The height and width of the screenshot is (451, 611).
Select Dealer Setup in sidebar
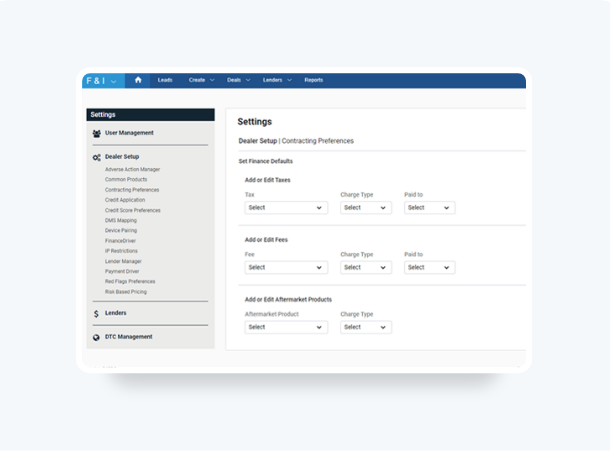pyautogui.click(x=122, y=157)
